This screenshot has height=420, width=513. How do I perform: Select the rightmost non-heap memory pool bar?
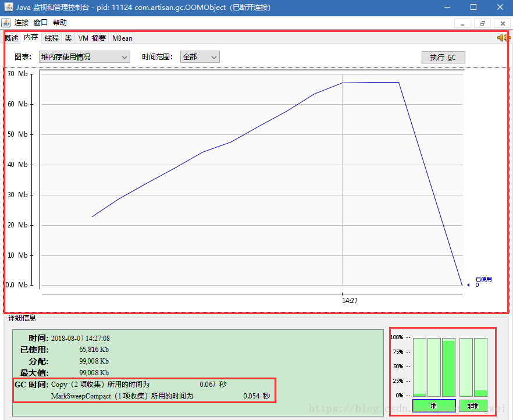[x=480, y=367]
